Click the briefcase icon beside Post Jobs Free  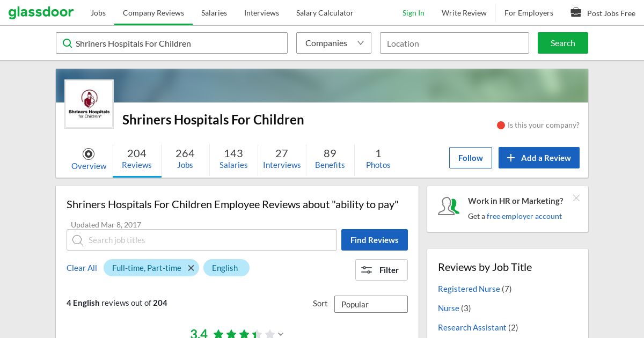pyautogui.click(x=576, y=12)
